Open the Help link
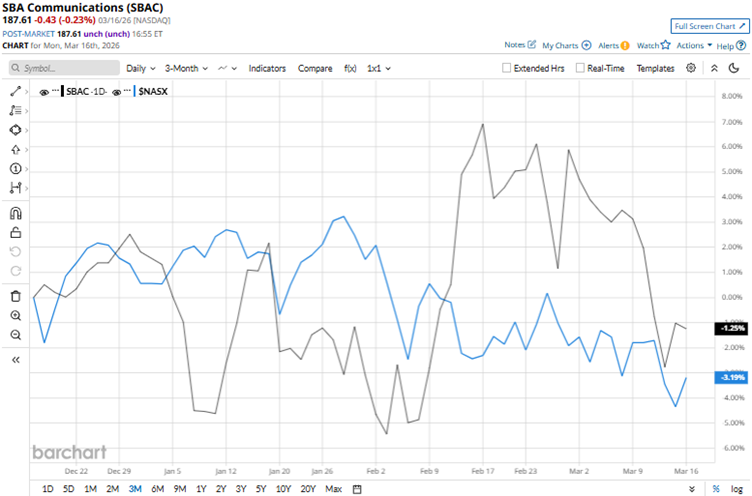This screenshot has width=752, height=496. point(731,46)
